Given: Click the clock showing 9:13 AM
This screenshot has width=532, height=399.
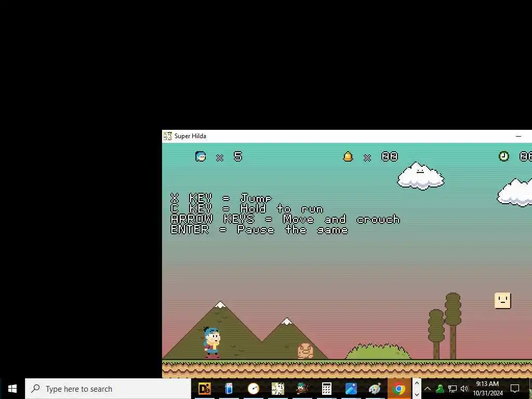Looking at the screenshot, I should (x=487, y=389).
